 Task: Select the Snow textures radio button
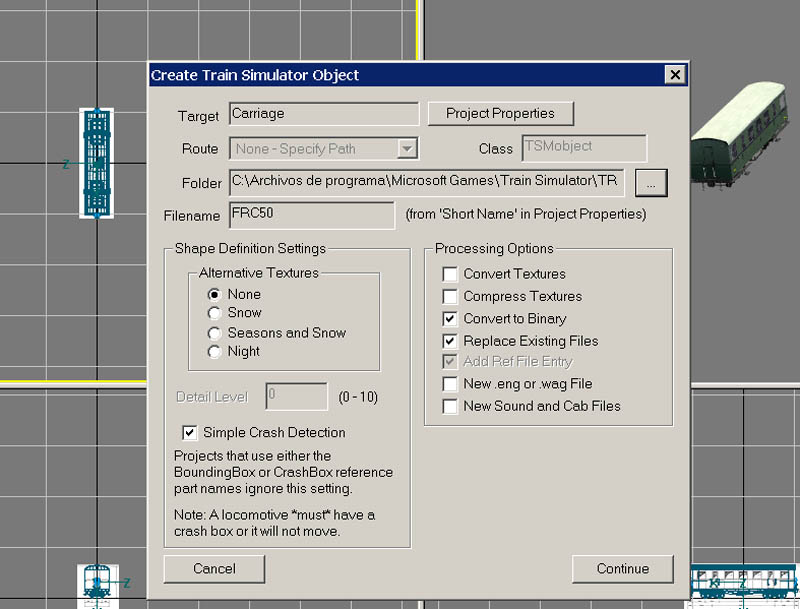[214, 313]
